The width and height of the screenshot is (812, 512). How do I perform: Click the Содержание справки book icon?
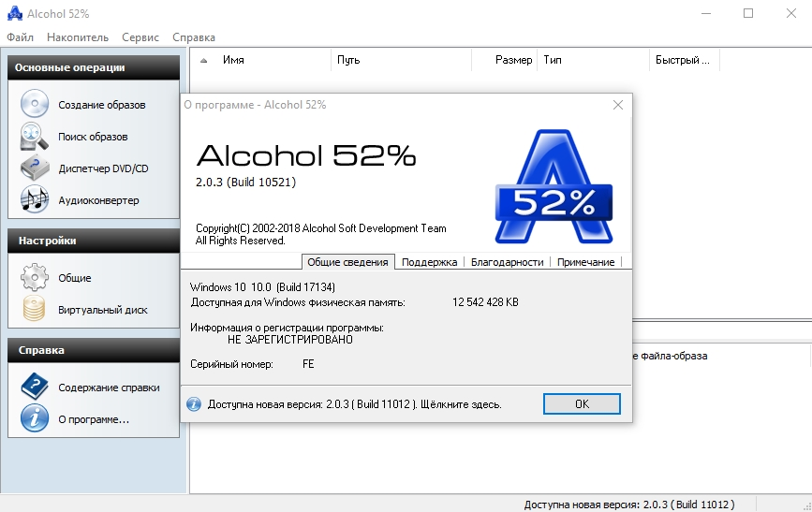tap(34, 387)
